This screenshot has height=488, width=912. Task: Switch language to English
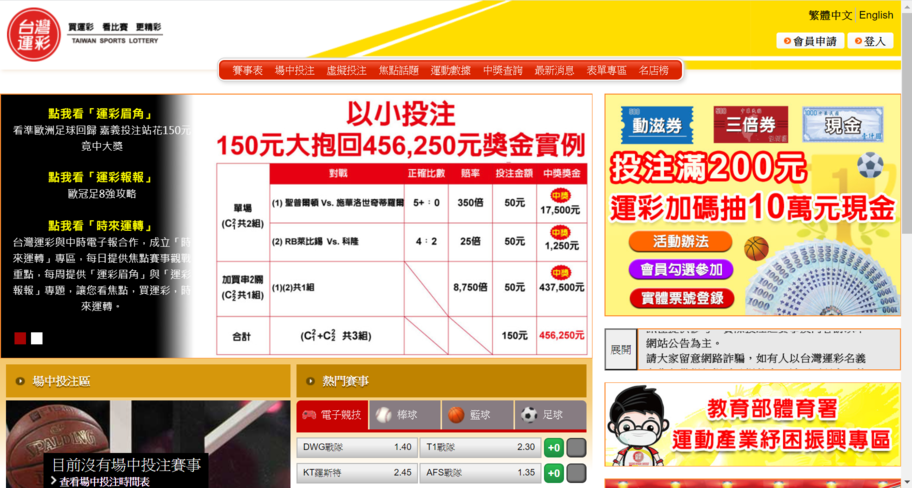pyautogui.click(x=876, y=15)
